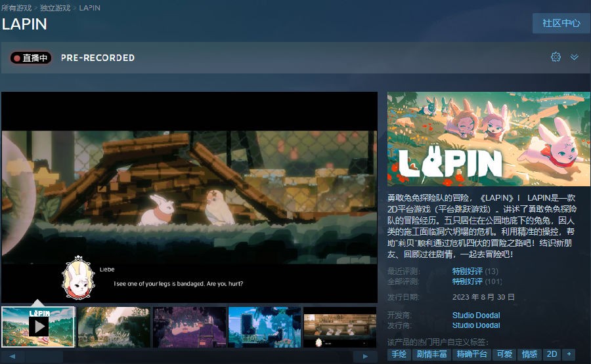The image size is (591, 364).
Task: Select the 2D tag
Action: [x=552, y=354]
